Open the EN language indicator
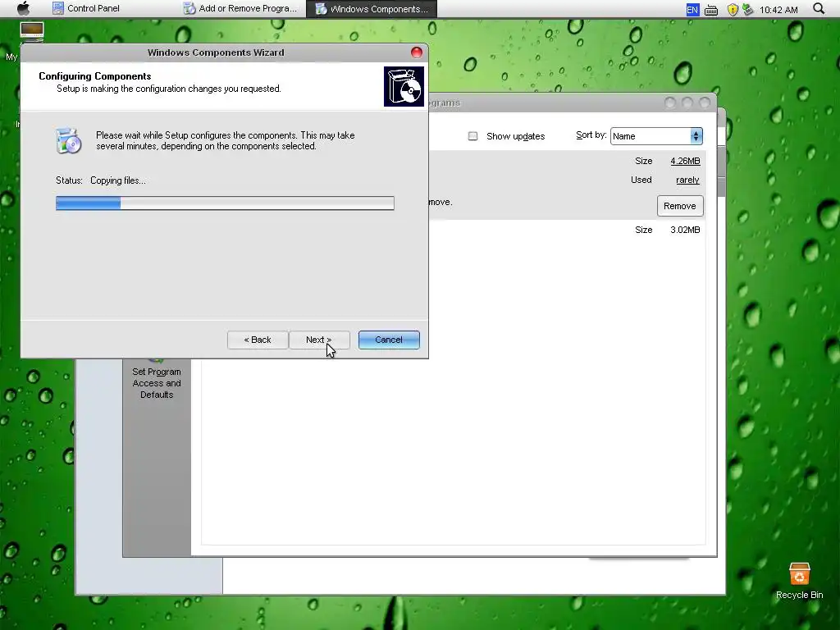840x630 pixels. 692,10
